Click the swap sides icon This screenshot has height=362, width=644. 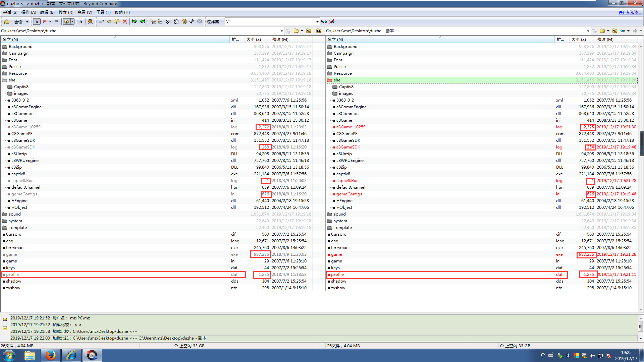[192, 22]
